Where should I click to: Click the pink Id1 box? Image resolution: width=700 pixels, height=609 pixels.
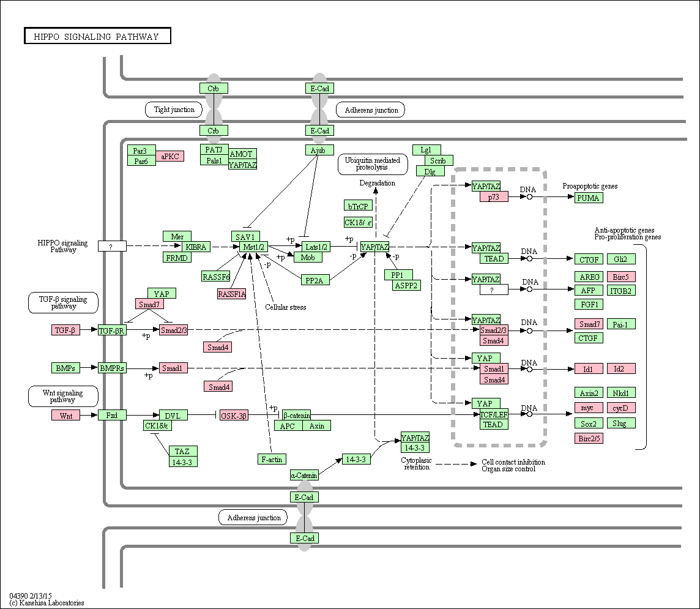pyautogui.click(x=589, y=369)
